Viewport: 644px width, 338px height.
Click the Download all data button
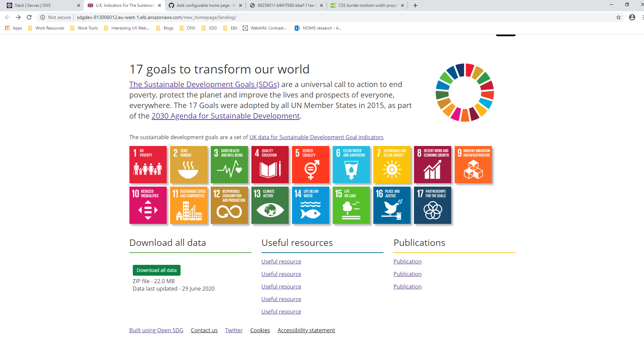[x=157, y=270]
